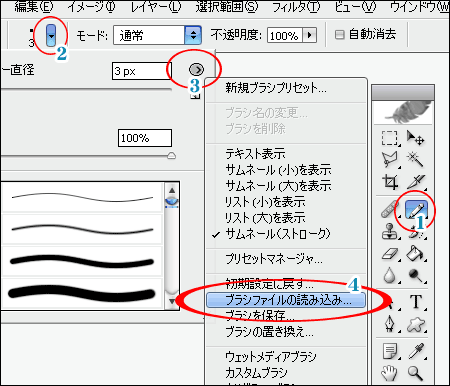Select the thickest brush stroke thumbnail
Image resolution: width=450 pixels, height=386 pixels.
[82, 293]
